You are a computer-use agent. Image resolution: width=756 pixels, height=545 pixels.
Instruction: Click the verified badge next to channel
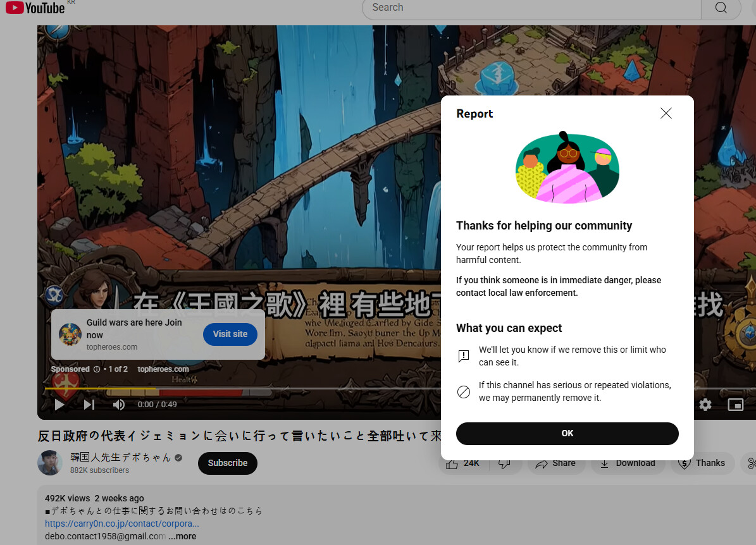(178, 458)
